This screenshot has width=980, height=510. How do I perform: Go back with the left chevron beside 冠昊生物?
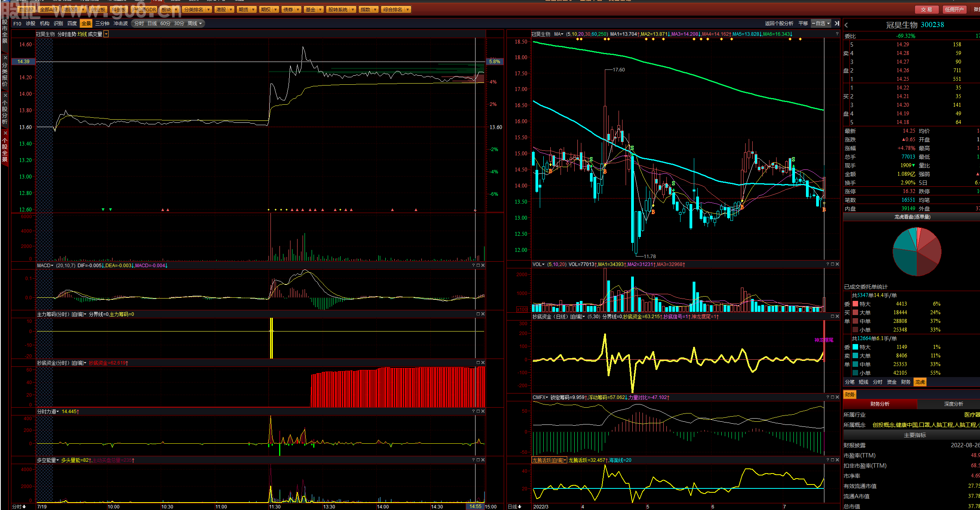(846, 25)
